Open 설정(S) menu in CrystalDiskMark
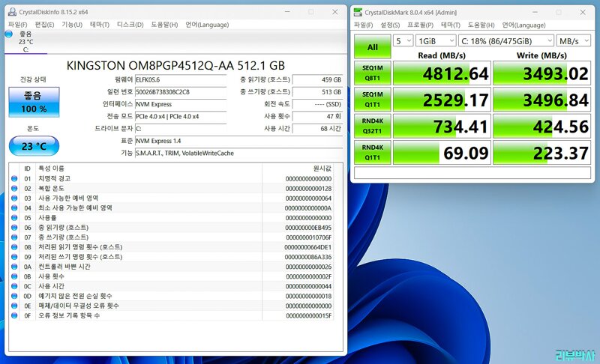600x364 pixels. [x=390, y=25]
